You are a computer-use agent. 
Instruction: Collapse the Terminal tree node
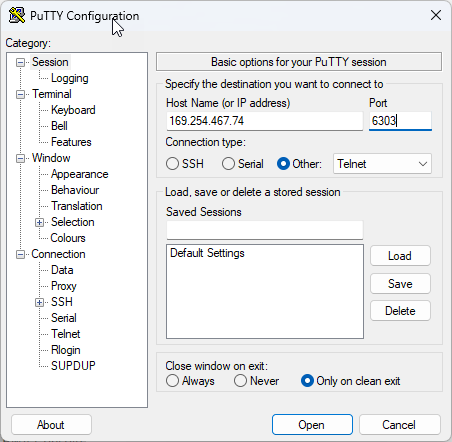pyautogui.click(x=21, y=94)
